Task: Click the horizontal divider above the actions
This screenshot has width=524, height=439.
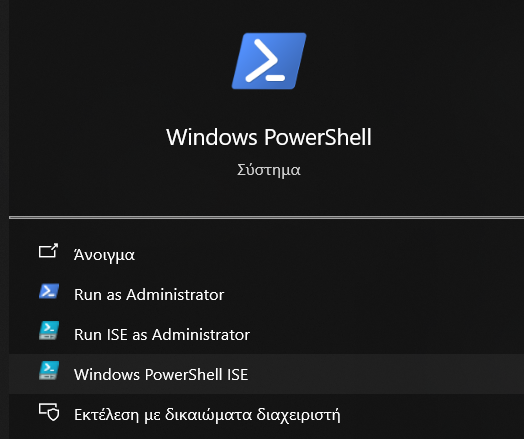Action: pyautogui.click(x=266, y=217)
